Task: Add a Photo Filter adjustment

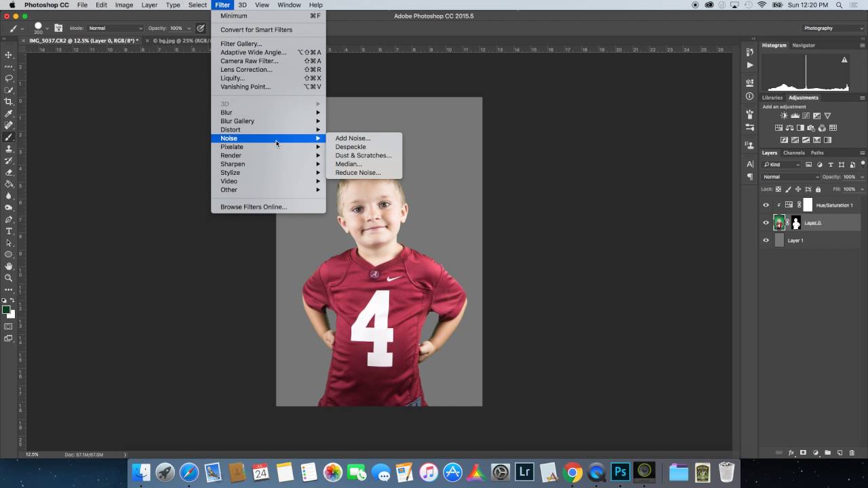Action: pyautogui.click(x=812, y=128)
